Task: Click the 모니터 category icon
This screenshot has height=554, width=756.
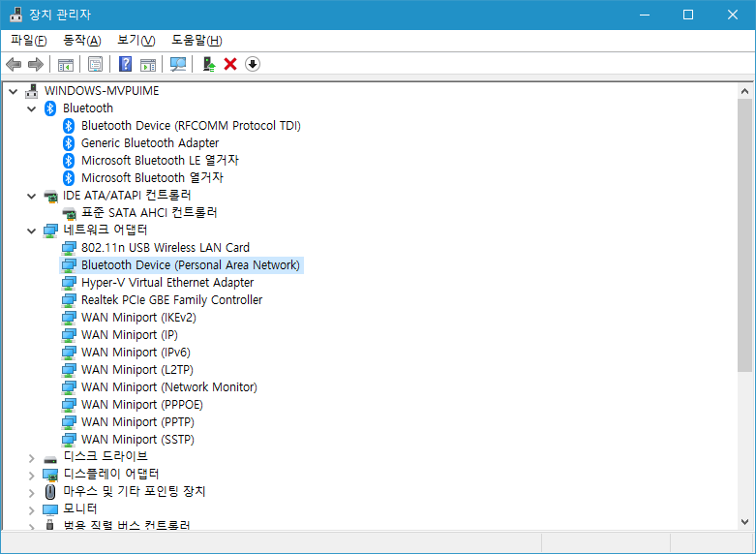Action: point(50,509)
